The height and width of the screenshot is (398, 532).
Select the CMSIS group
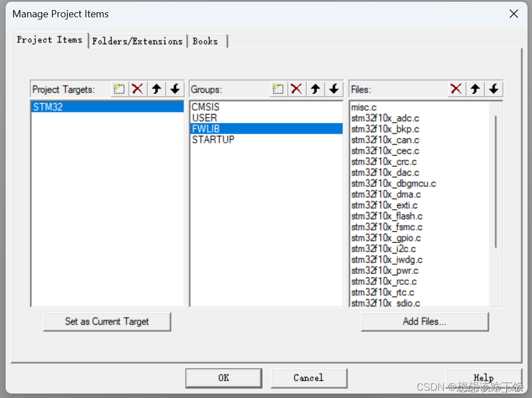point(267,107)
